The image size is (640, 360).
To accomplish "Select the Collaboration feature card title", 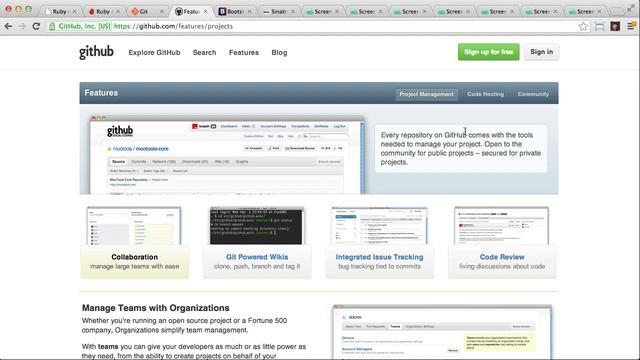I will coord(134,257).
